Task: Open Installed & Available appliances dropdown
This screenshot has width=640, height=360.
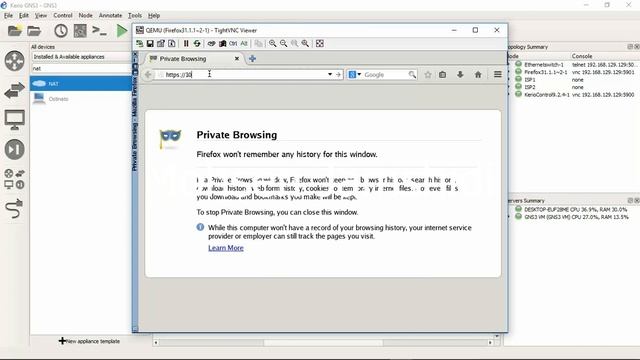Action: [81, 57]
